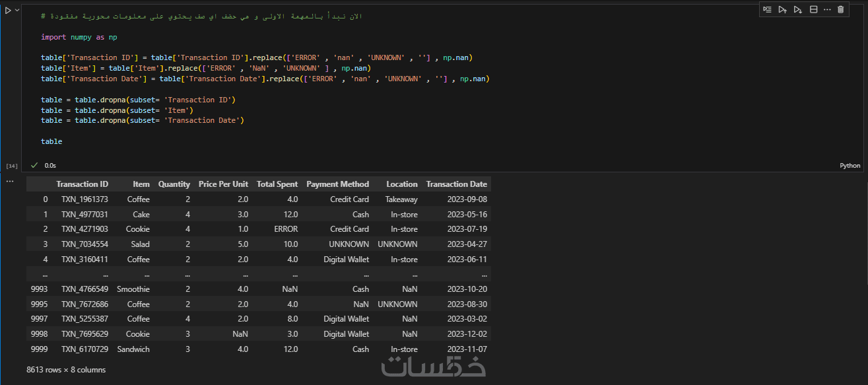The width and height of the screenshot is (868, 385).
Task: Click the date 2023-07-19
Action: click(x=467, y=229)
